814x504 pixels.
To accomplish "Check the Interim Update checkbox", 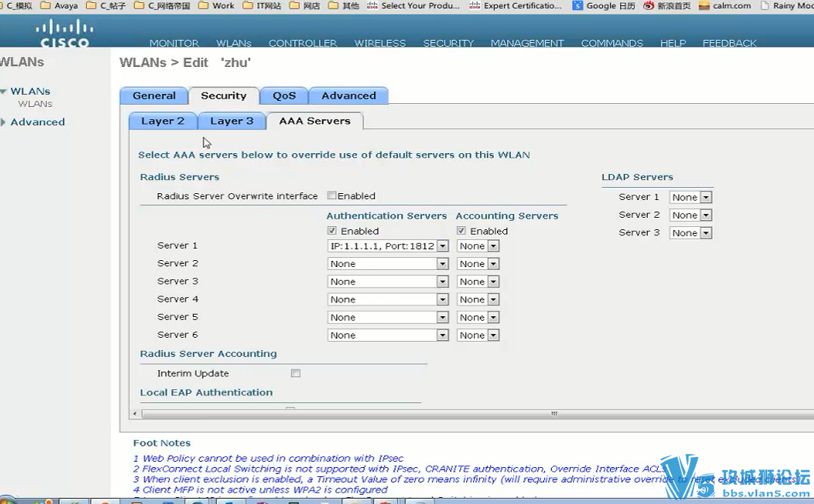I will coord(296,373).
